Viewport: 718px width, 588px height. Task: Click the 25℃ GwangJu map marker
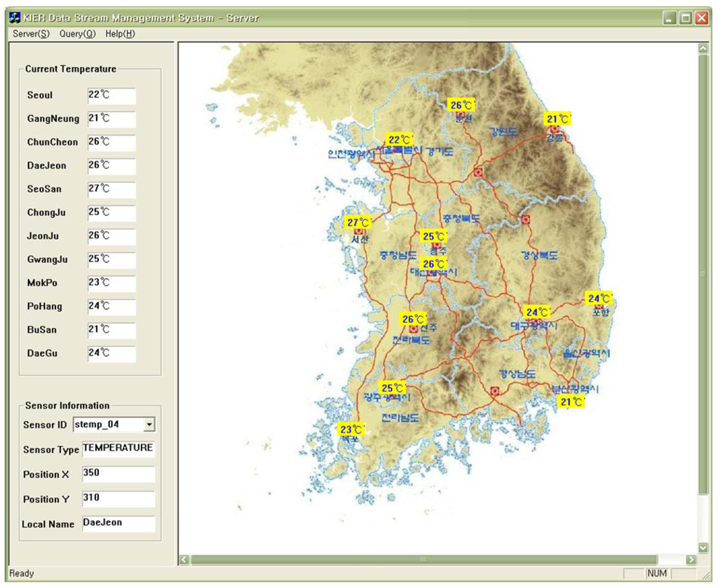393,388
